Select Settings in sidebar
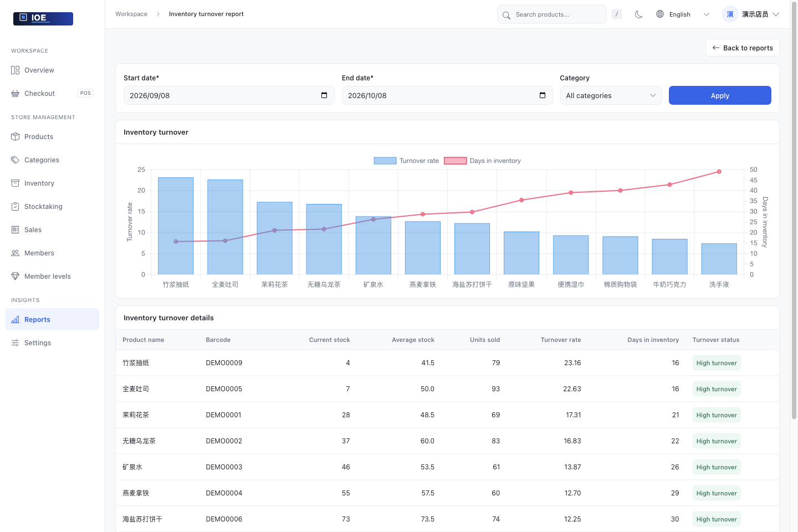 pos(52,343)
